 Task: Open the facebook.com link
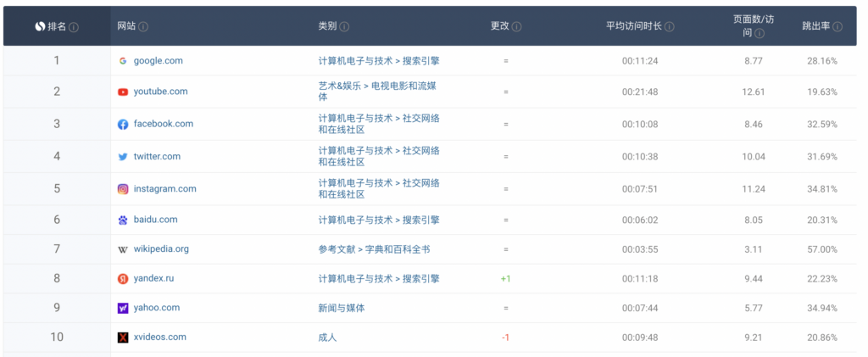(x=164, y=124)
